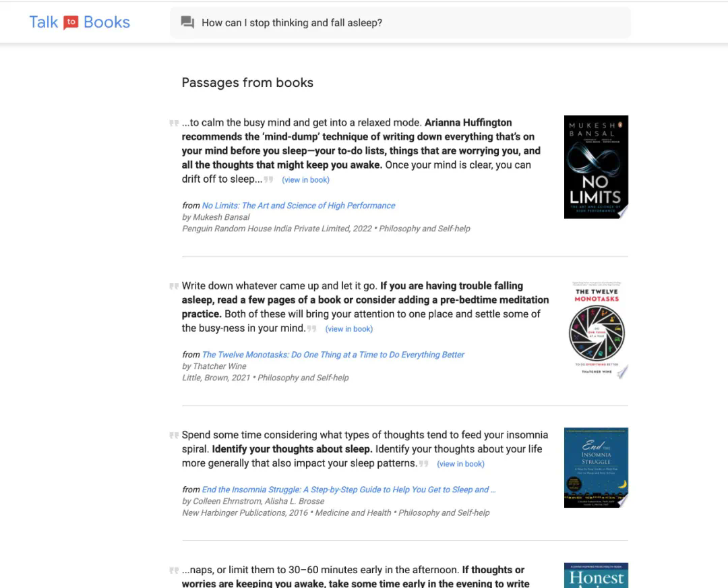Open The Twelve Monotasks title link
This screenshot has height=588, width=728.
point(333,355)
